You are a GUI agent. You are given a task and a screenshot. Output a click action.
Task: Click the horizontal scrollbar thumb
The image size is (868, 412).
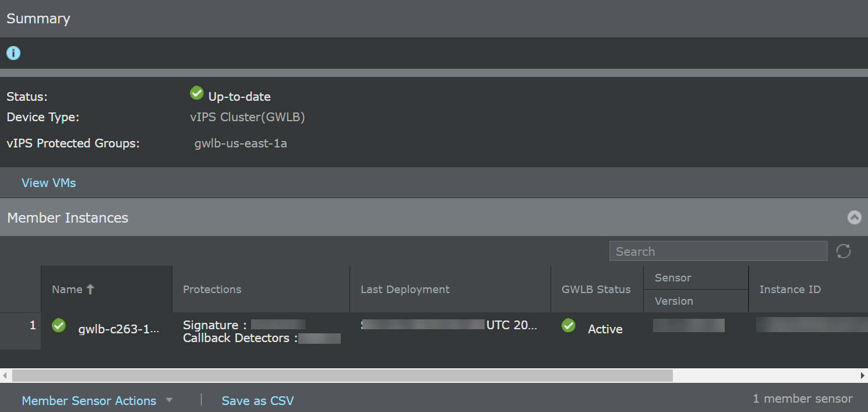point(343,375)
